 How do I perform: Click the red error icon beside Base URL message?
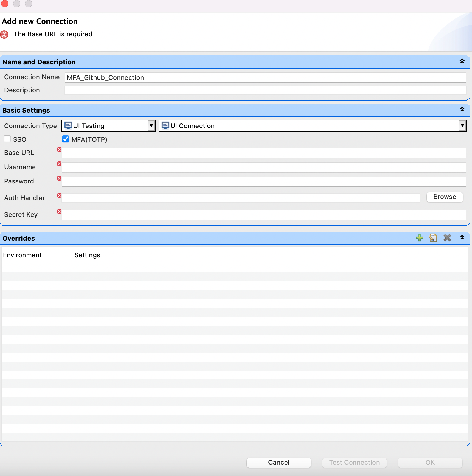coord(4,35)
